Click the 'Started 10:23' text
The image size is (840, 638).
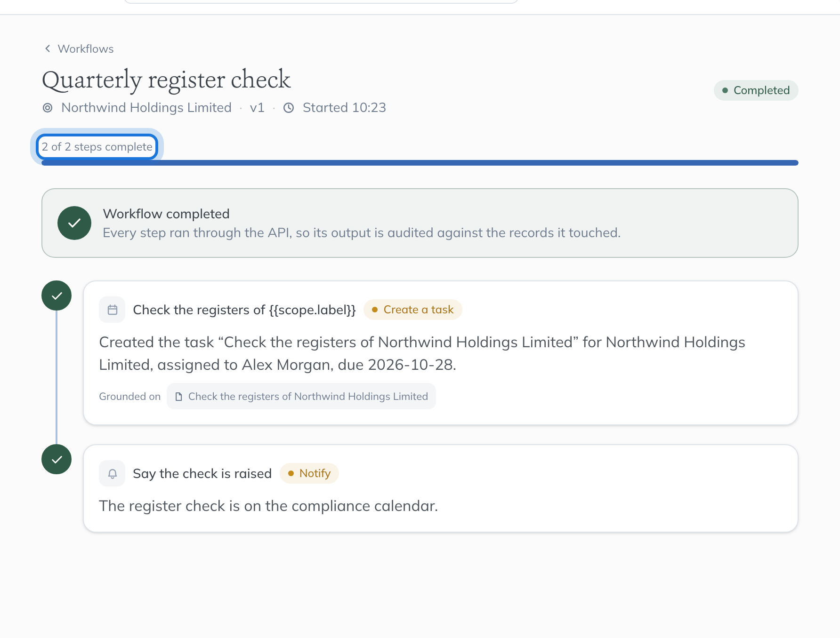point(344,108)
